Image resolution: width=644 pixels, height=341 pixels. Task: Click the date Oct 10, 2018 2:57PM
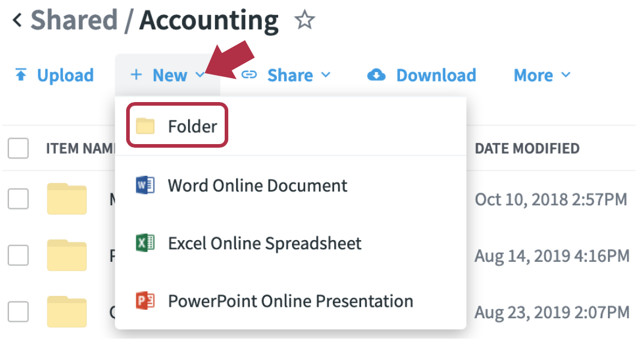click(x=551, y=199)
